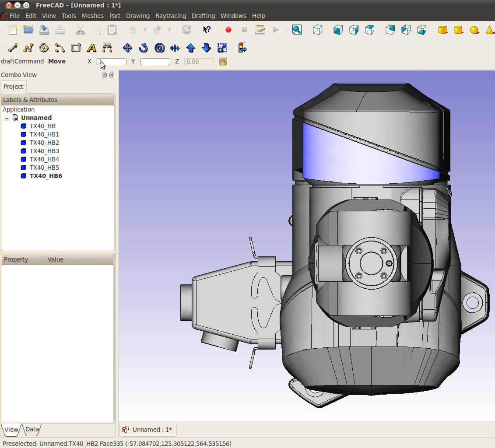Click the Y coordinate input field

(155, 62)
